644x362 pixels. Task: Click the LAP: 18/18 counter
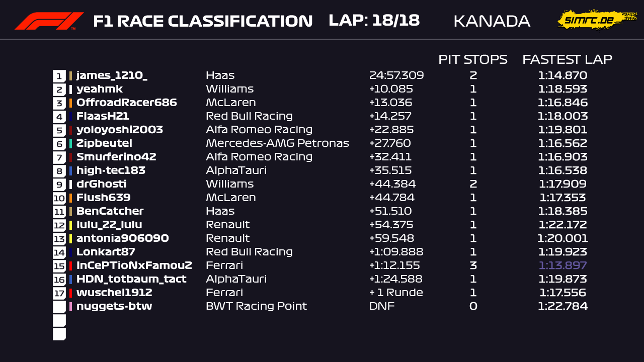click(374, 21)
